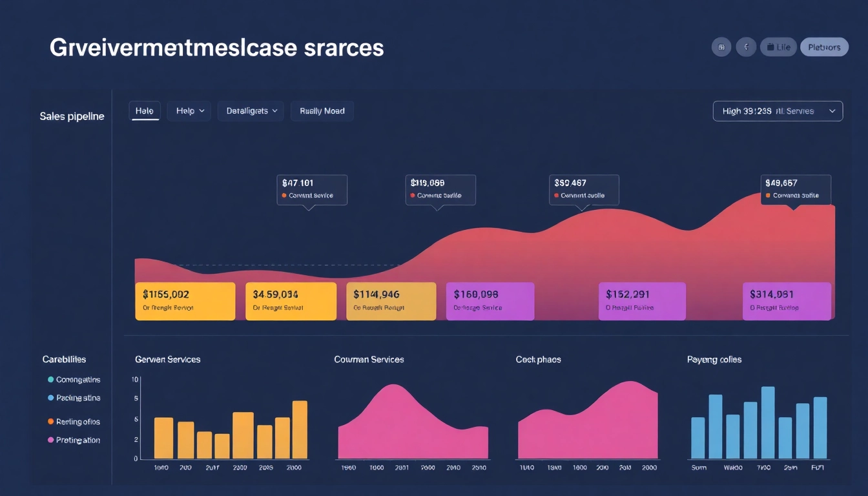Open the High All Servies combo box
Viewport: 868px width, 496px height.
point(778,111)
